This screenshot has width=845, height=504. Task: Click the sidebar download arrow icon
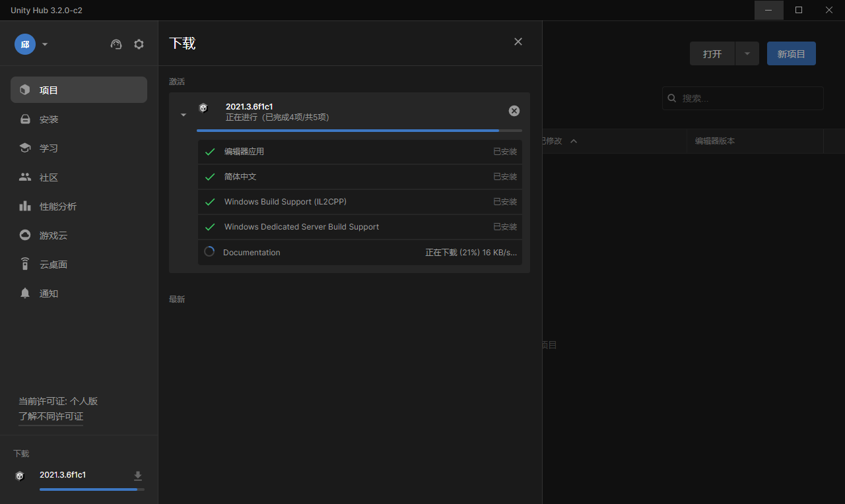pos(138,476)
